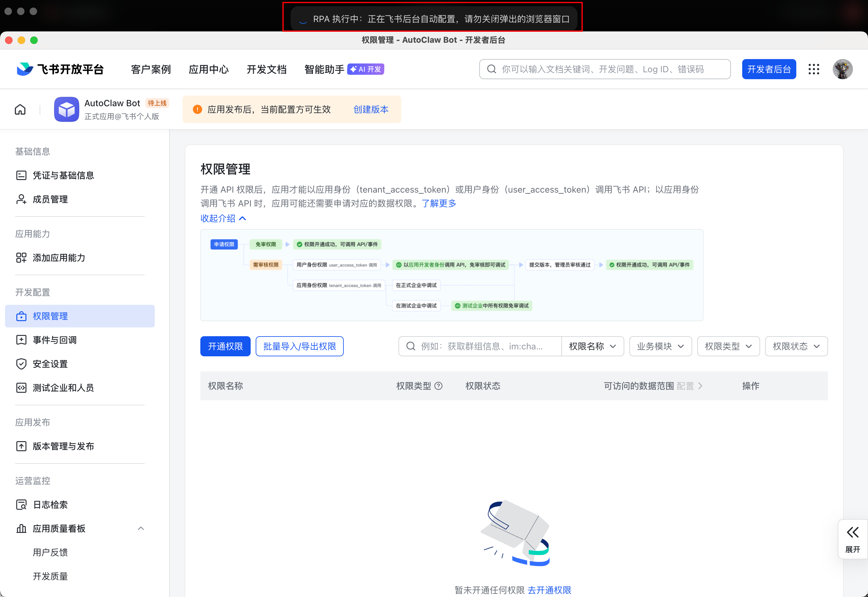Click the help icon beside 权限类型 header
This screenshot has height=597, width=868.
coord(438,386)
